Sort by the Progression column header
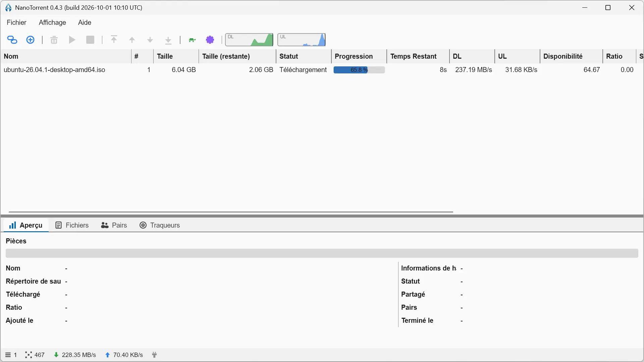This screenshot has width=644, height=362. pos(359,56)
